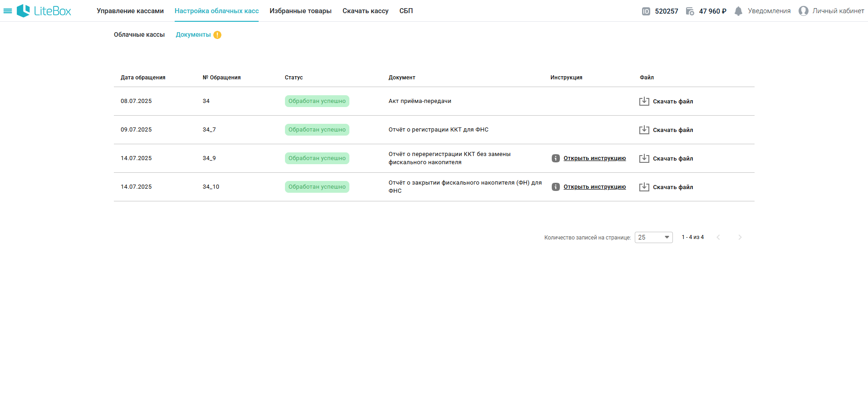
Task: Open the СБП section
Action: (x=406, y=11)
